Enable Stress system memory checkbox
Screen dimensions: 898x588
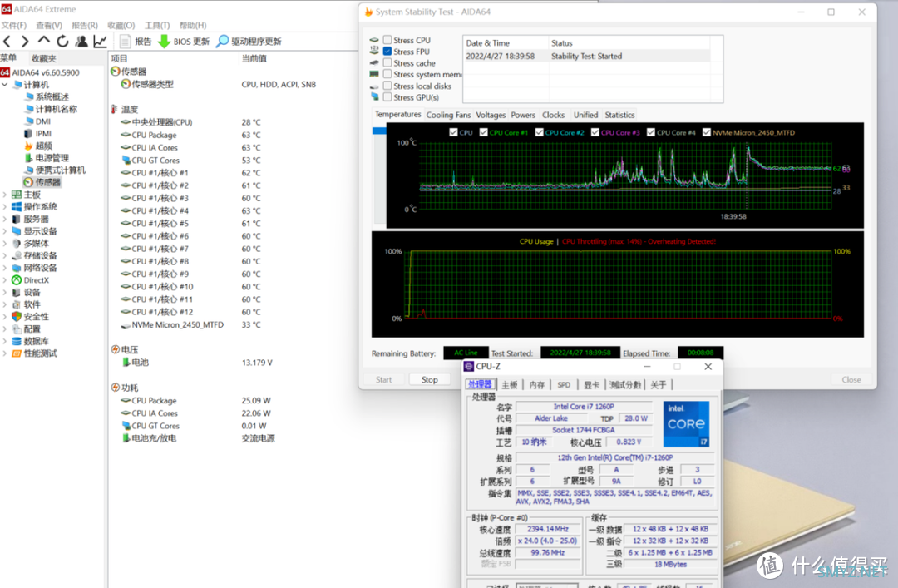pos(387,74)
